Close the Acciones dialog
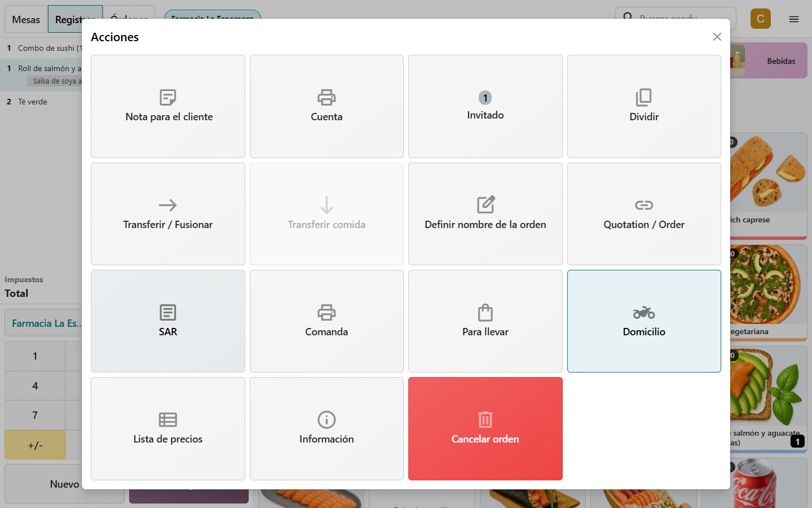 click(x=717, y=37)
